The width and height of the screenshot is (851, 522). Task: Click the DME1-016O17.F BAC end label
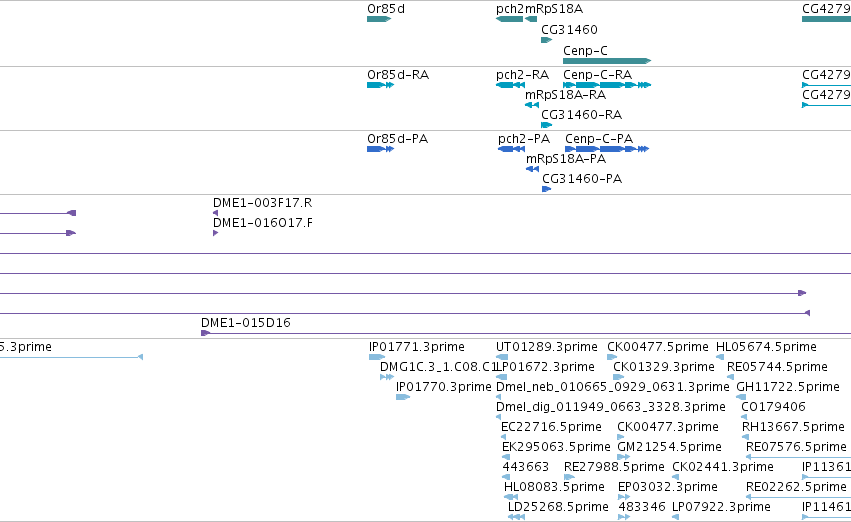(262, 223)
